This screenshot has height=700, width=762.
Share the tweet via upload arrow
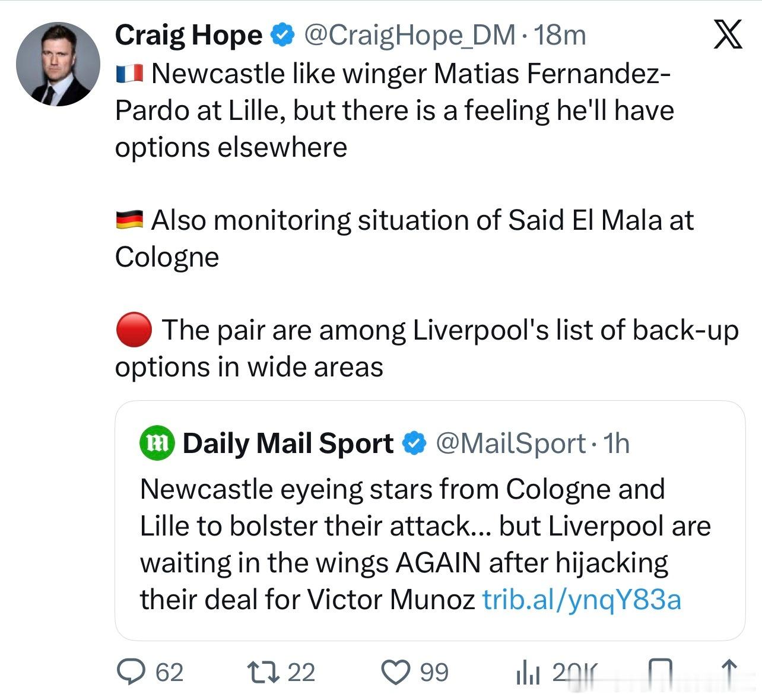tap(729, 672)
